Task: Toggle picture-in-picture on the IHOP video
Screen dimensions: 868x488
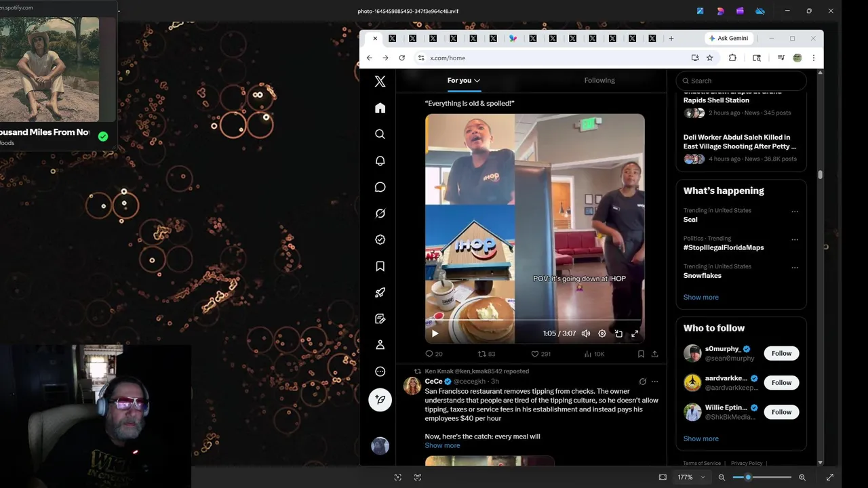Action: pos(618,333)
